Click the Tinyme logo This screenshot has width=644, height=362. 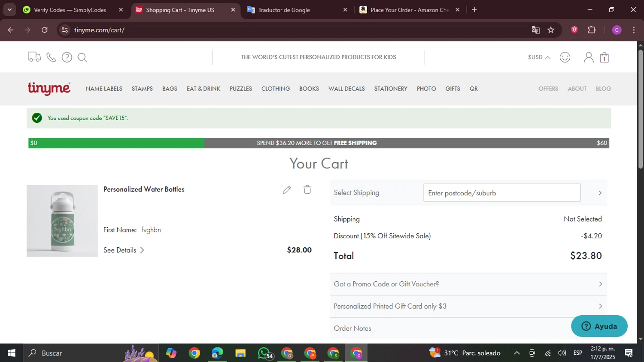49,88
